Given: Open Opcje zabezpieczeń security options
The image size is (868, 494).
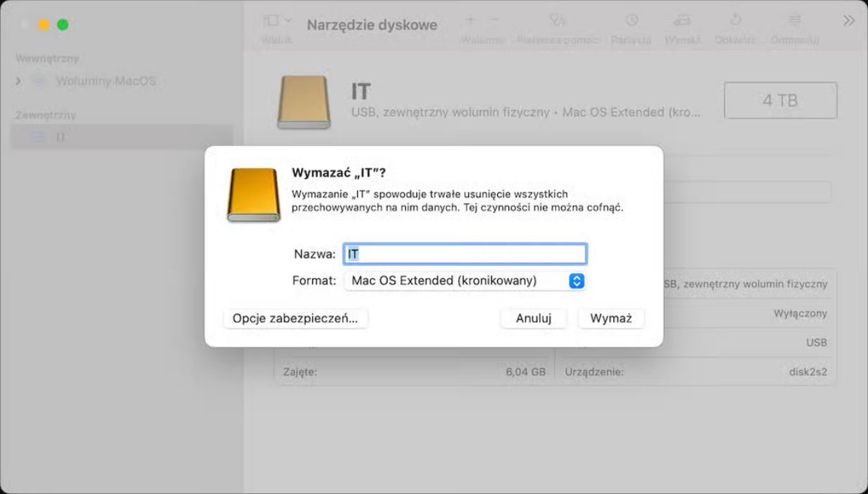Looking at the screenshot, I should click(x=295, y=318).
